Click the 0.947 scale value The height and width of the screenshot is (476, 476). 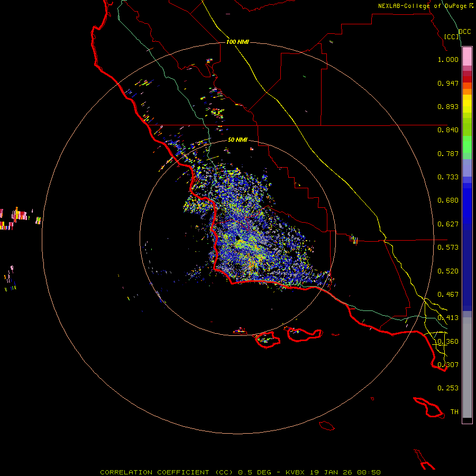[448, 83]
